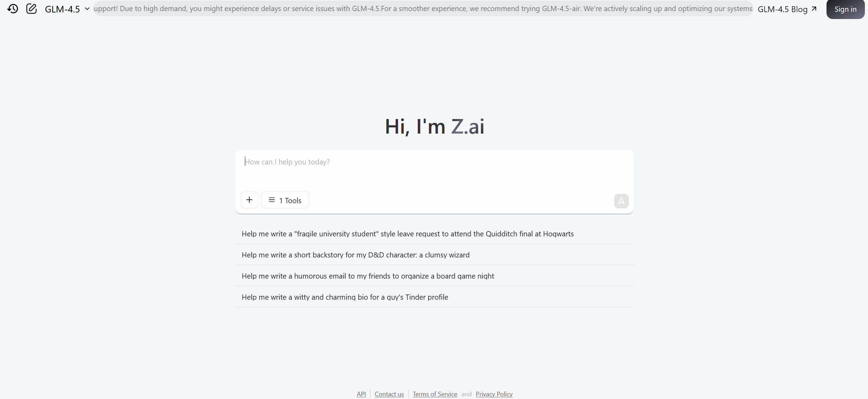
Task: Click the Tools list icon
Action: (x=272, y=200)
